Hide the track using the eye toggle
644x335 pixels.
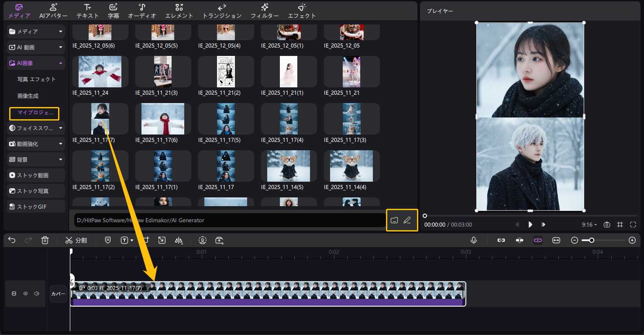25,293
